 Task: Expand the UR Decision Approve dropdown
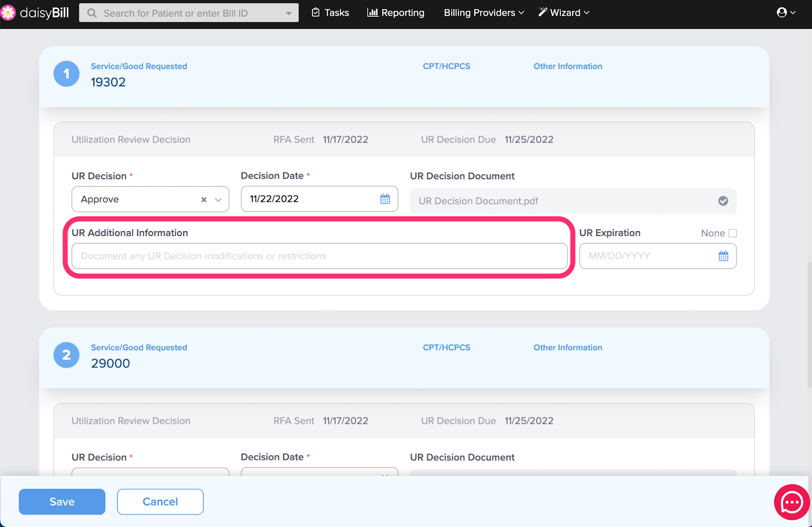[x=218, y=200]
